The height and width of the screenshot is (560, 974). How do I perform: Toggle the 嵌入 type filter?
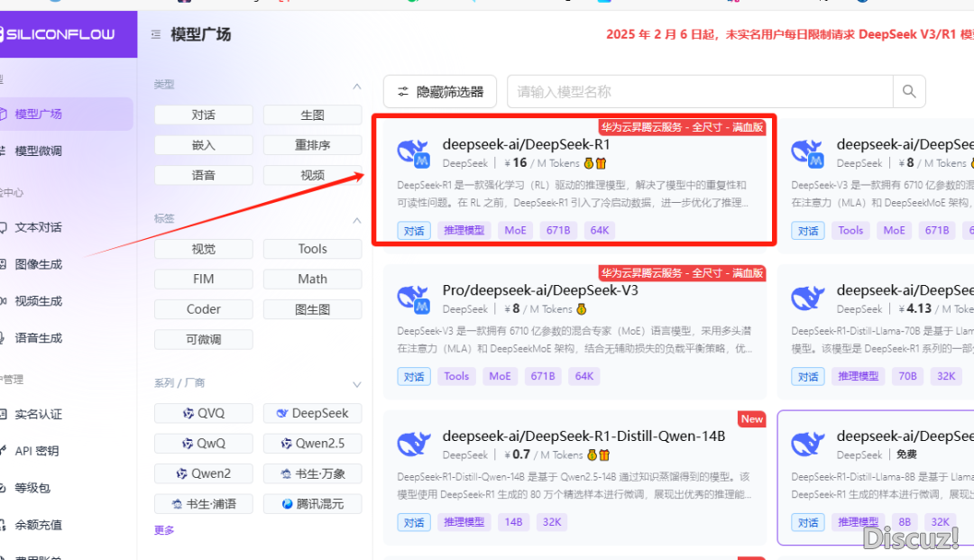coord(204,145)
